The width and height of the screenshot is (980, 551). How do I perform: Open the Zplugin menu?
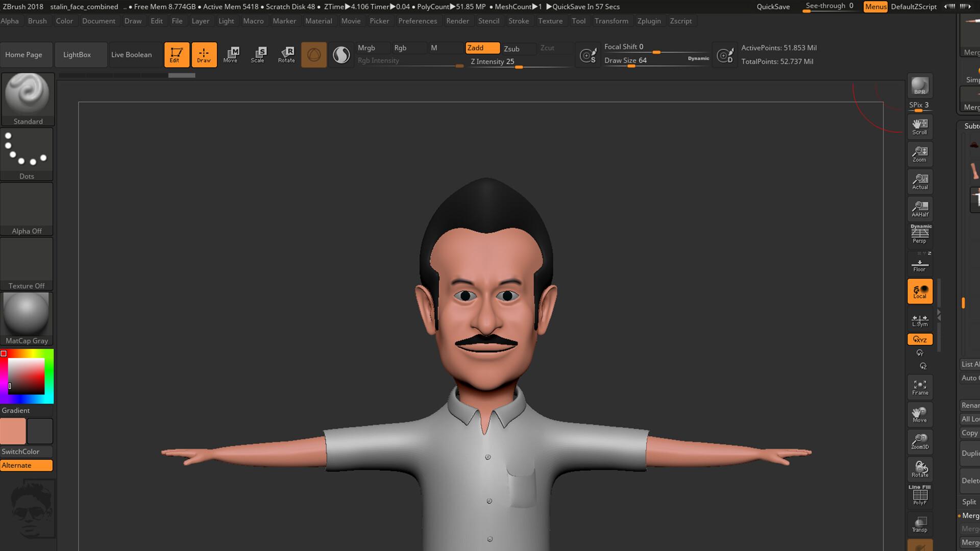click(x=649, y=21)
